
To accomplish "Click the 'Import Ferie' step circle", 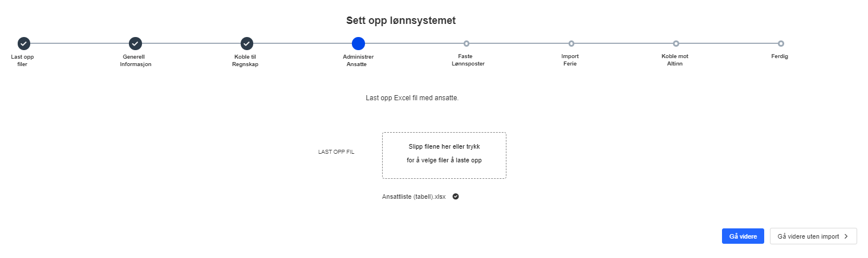I will tap(571, 44).
